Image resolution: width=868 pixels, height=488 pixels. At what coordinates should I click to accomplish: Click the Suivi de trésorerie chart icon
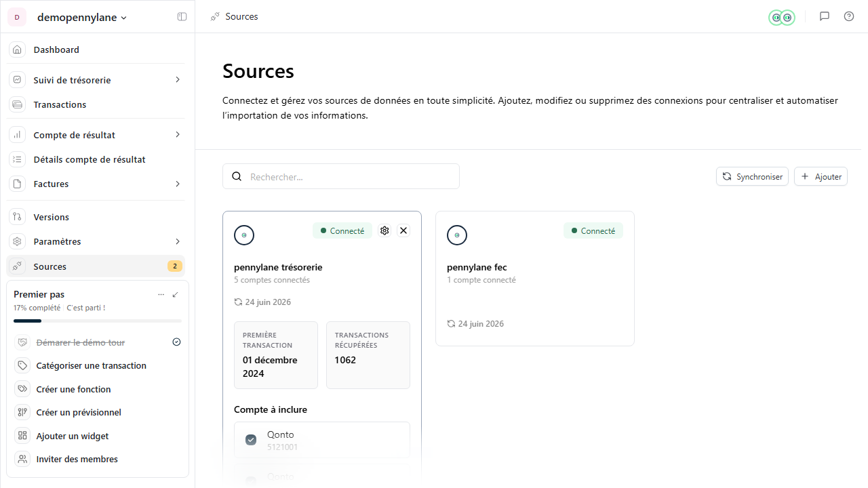17,80
